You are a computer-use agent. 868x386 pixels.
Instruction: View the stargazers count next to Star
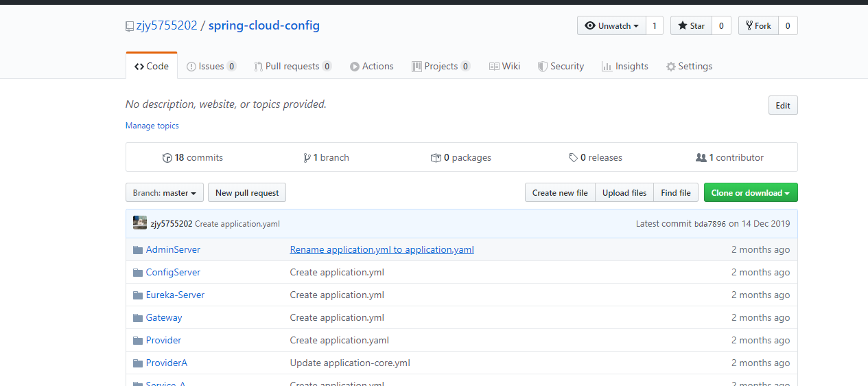tap(721, 26)
